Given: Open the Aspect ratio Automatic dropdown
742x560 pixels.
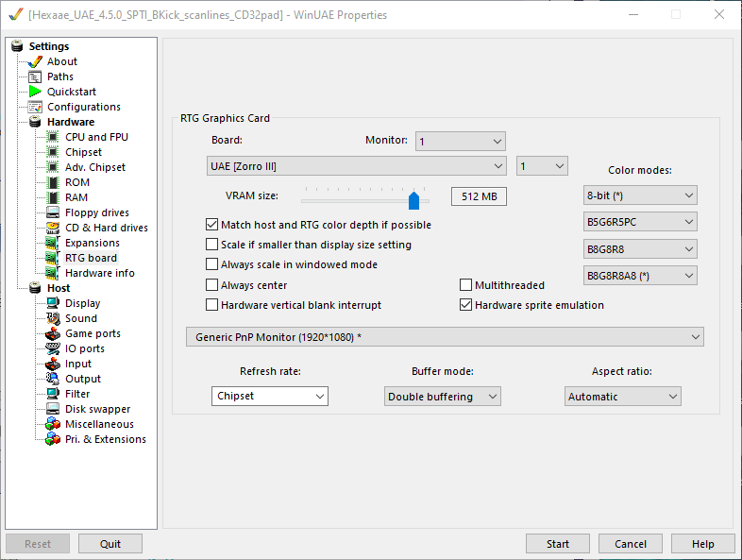Looking at the screenshot, I should click(623, 397).
